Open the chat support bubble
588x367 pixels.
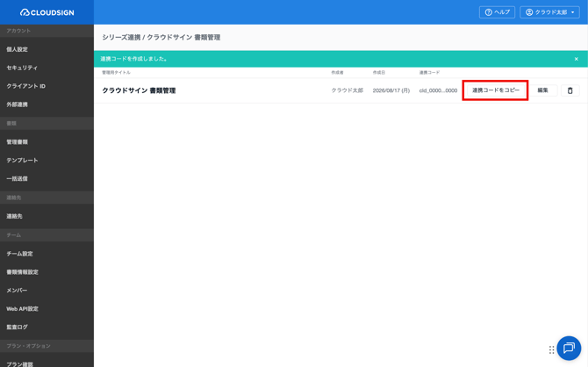[x=569, y=348]
